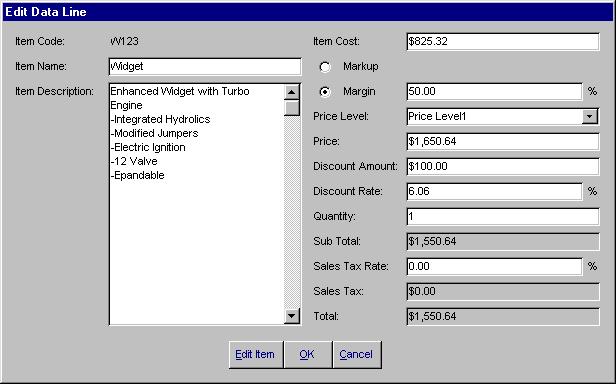The height and width of the screenshot is (384, 616).
Task: Click the "Item Cost:" label
Action: click(x=336, y=41)
